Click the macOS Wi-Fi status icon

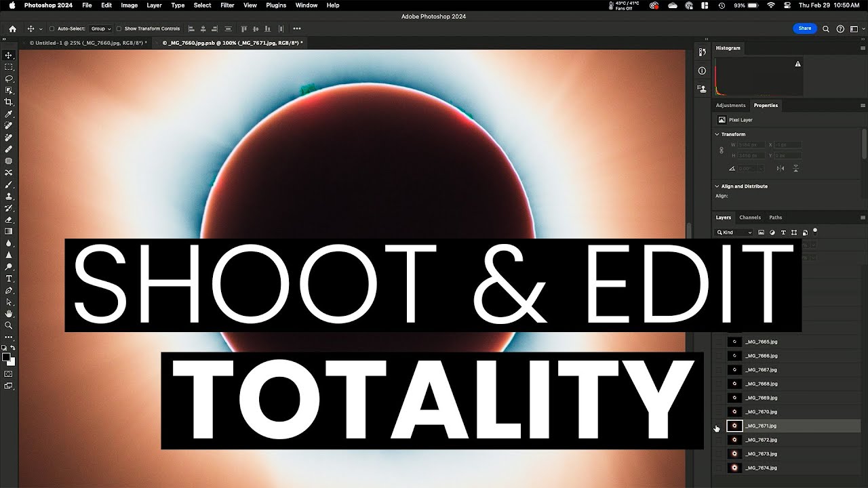[770, 5]
